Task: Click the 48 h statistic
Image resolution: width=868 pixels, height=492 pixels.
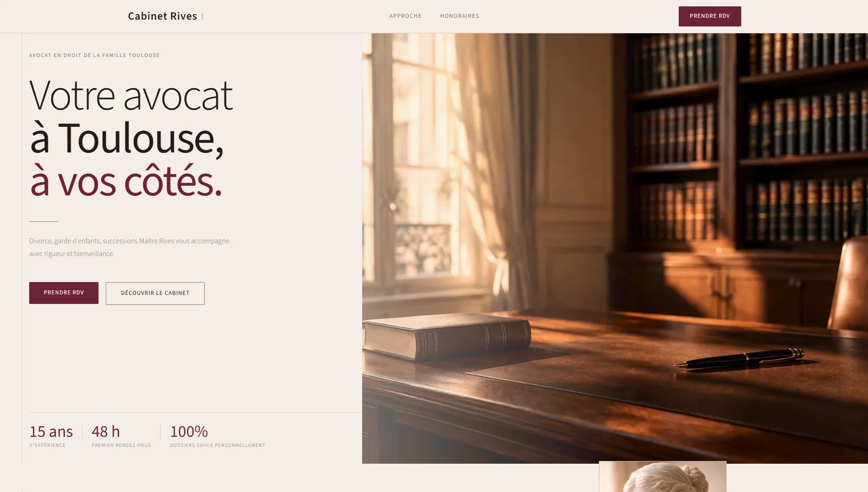Action: tap(106, 431)
